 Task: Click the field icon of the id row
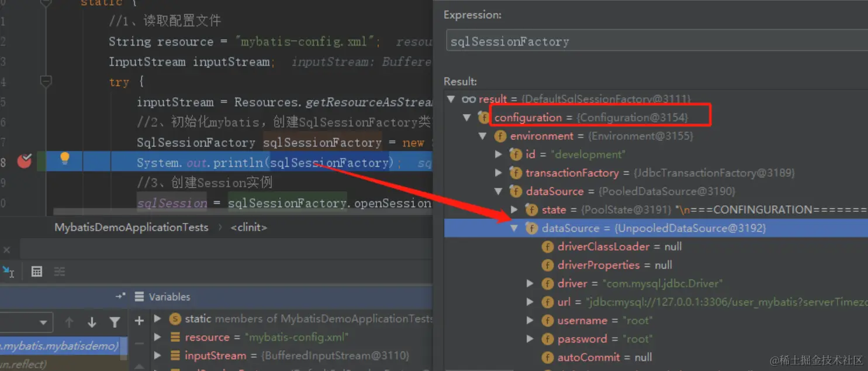pos(516,154)
